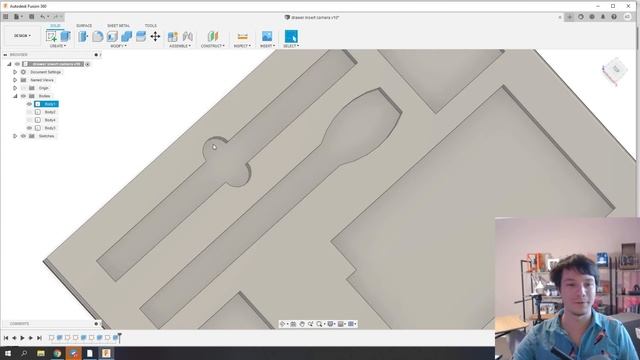Select the Measure ruler icon
The width and height of the screenshot is (640, 360).
coord(242,36)
